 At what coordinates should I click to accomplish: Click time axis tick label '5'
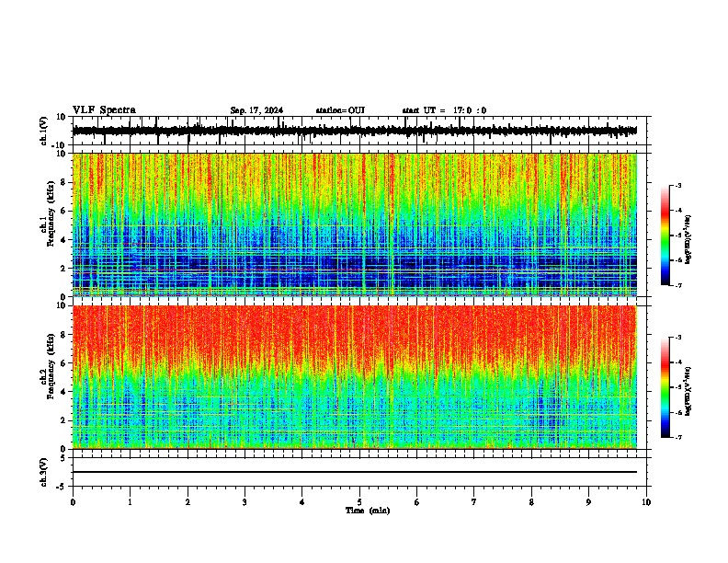[359, 502]
